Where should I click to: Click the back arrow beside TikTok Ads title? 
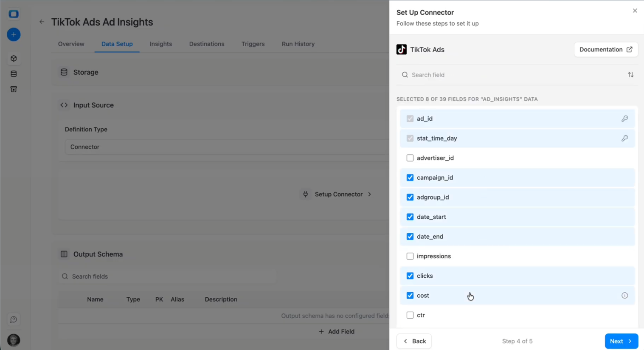[41, 22]
